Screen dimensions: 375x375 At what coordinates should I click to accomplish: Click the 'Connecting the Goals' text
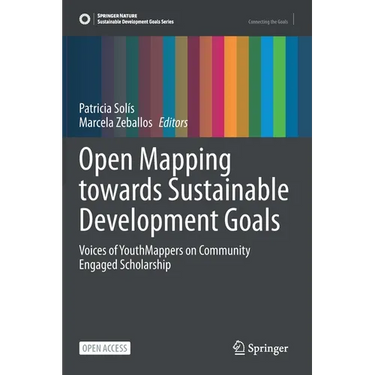pos(268,22)
